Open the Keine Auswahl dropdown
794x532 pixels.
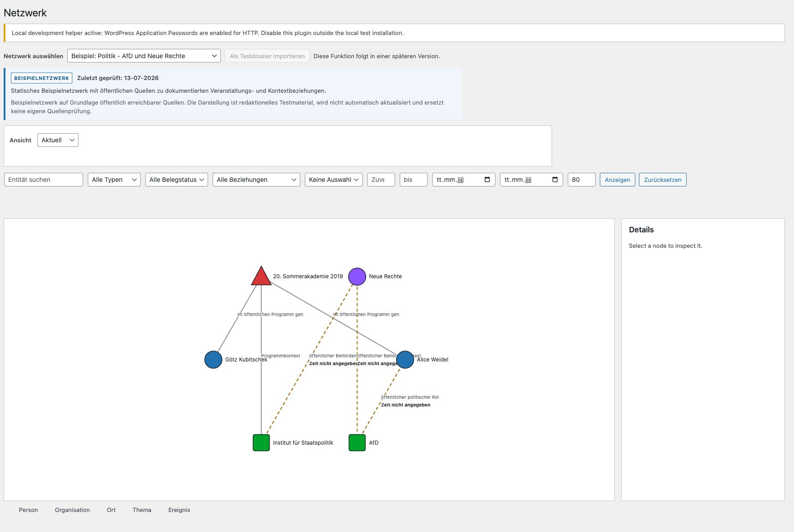click(x=334, y=180)
